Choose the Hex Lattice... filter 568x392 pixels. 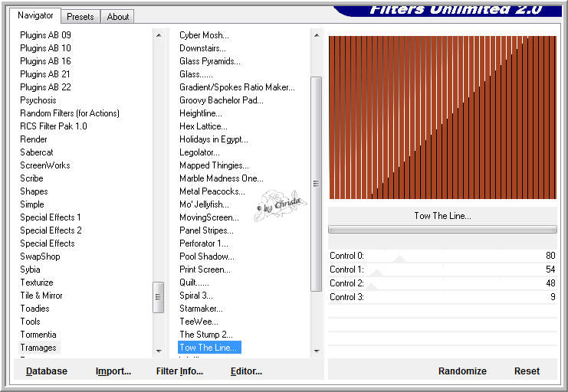tap(203, 126)
